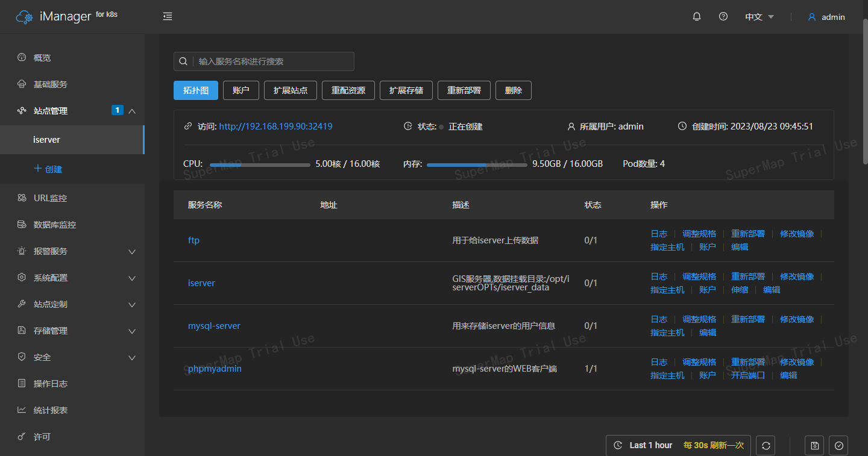Viewport: 868px width, 456px height.
Task: Open the phpmyadmin service link
Action: [215, 369]
